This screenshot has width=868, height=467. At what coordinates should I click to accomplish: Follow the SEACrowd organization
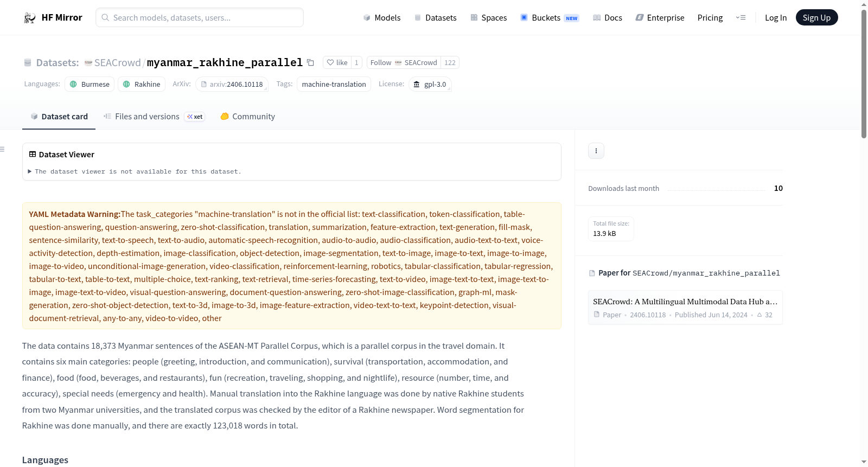[404, 62]
